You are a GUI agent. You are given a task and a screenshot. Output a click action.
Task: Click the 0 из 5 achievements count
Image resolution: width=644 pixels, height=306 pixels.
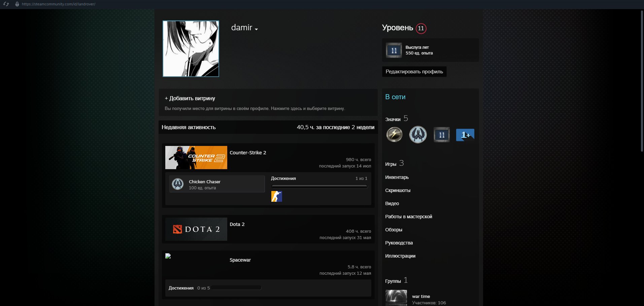pyautogui.click(x=203, y=288)
